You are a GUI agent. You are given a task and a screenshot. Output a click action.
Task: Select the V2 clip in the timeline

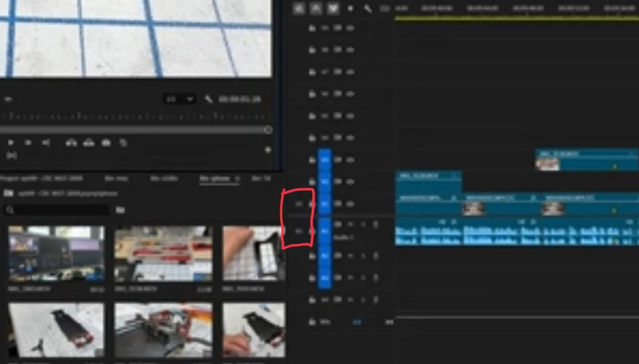point(428,182)
